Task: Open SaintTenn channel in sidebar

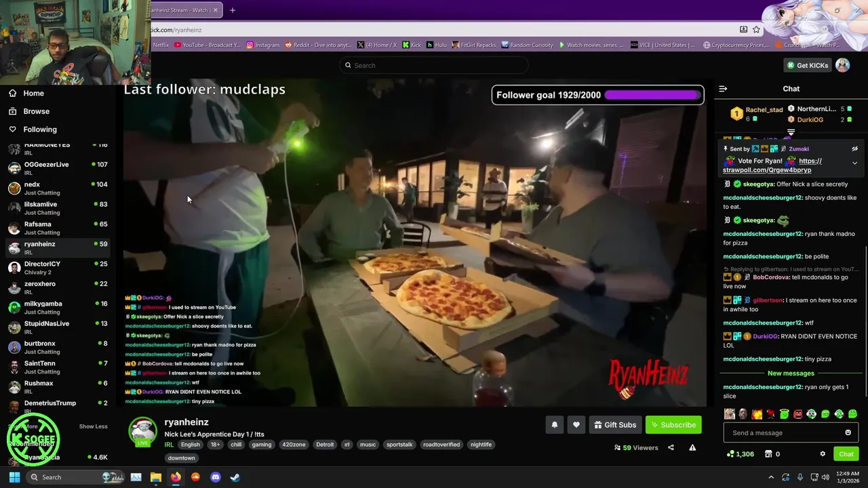Action: 58,367
